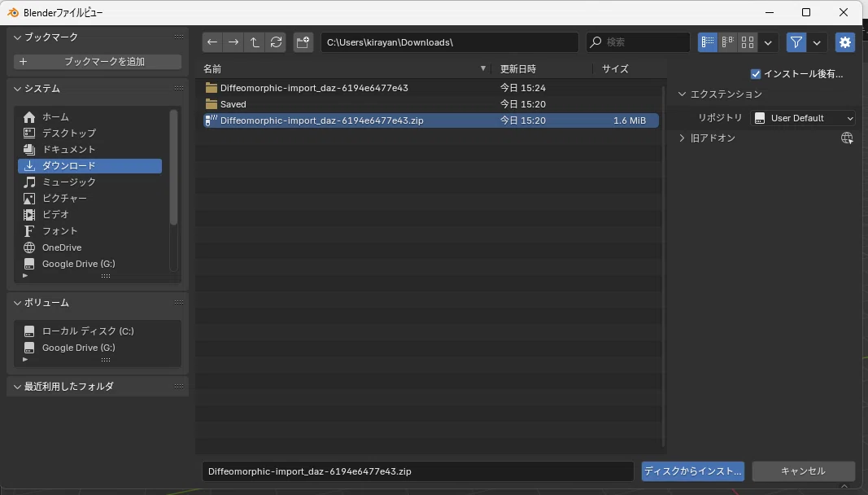Open ホーム in system list
This screenshot has height=495, width=868.
89,117
